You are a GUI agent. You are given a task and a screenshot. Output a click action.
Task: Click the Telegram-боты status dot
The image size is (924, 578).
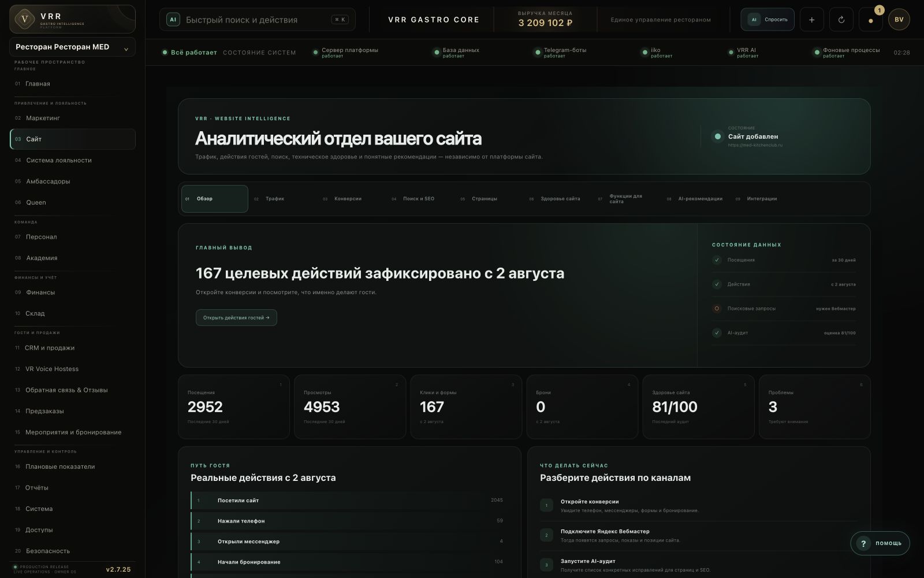pos(538,53)
